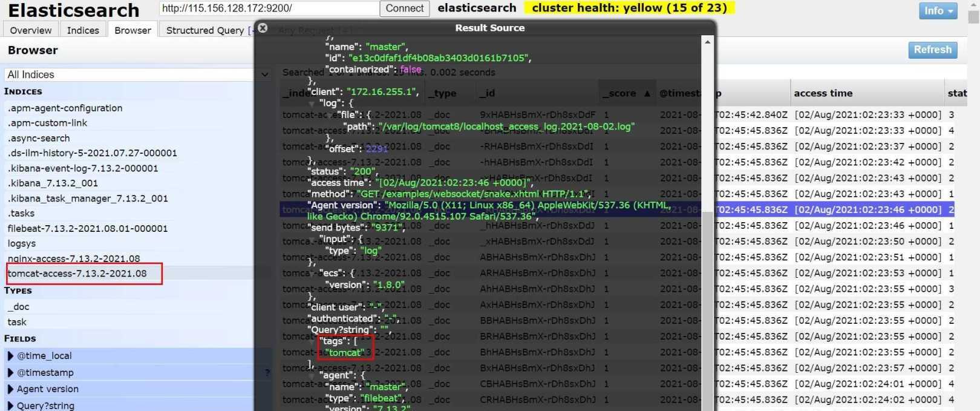The height and width of the screenshot is (411, 980).
Task: Switch to the Browser tab
Action: (x=132, y=30)
